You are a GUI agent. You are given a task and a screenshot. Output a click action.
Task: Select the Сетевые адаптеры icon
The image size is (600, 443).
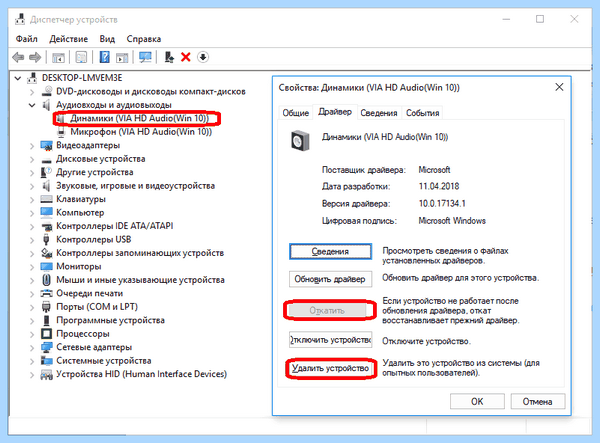click(x=46, y=347)
